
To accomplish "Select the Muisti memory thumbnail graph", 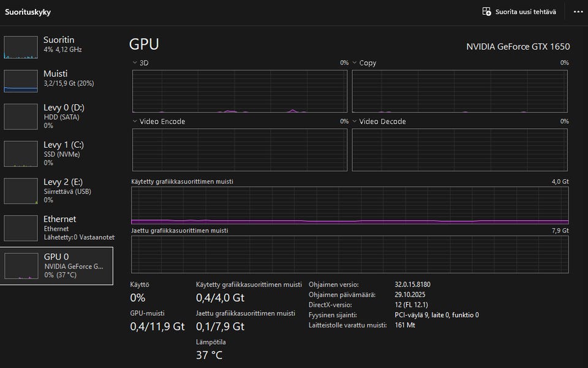I will coord(21,80).
